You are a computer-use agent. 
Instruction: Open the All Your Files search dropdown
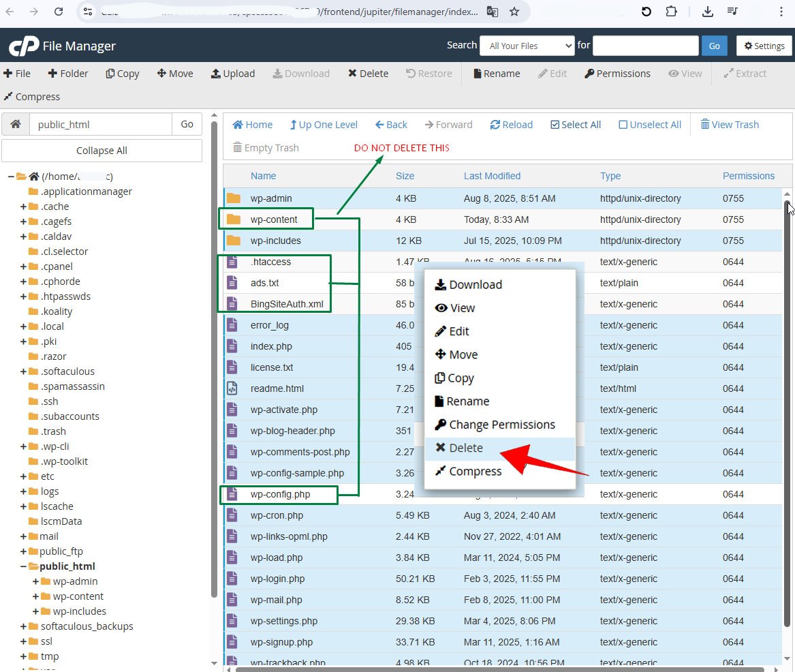527,46
